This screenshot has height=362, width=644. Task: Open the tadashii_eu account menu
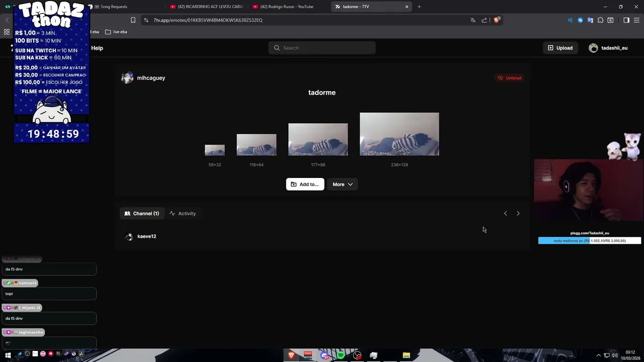pos(608,48)
